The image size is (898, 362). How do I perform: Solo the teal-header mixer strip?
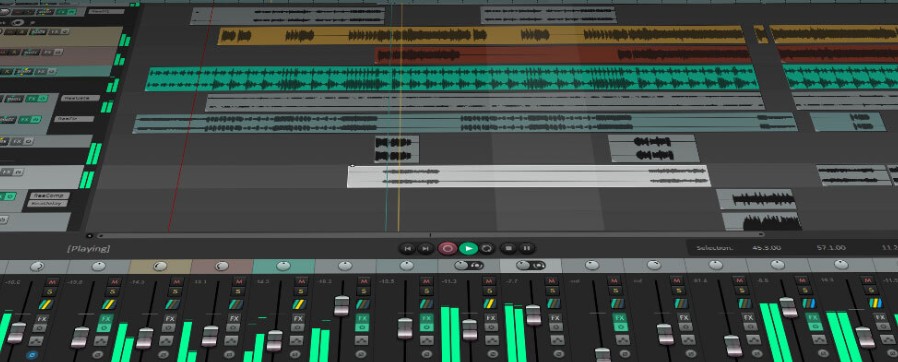(301, 293)
